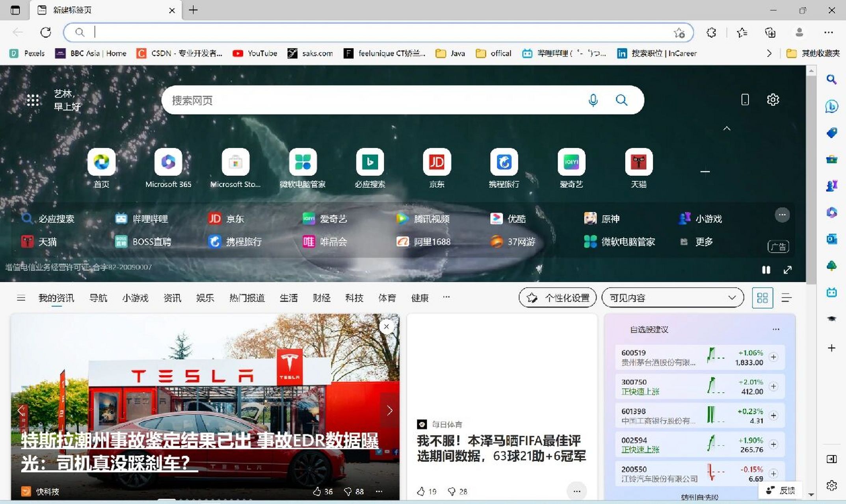
Task: Toggle list view layout display
Action: click(x=786, y=298)
